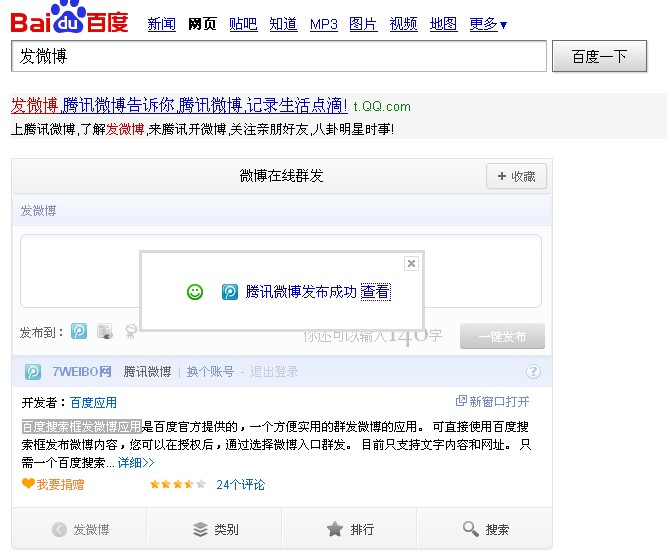Open the 类别 category bottom tab
The image size is (667, 560).
pyautogui.click(x=214, y=529)
